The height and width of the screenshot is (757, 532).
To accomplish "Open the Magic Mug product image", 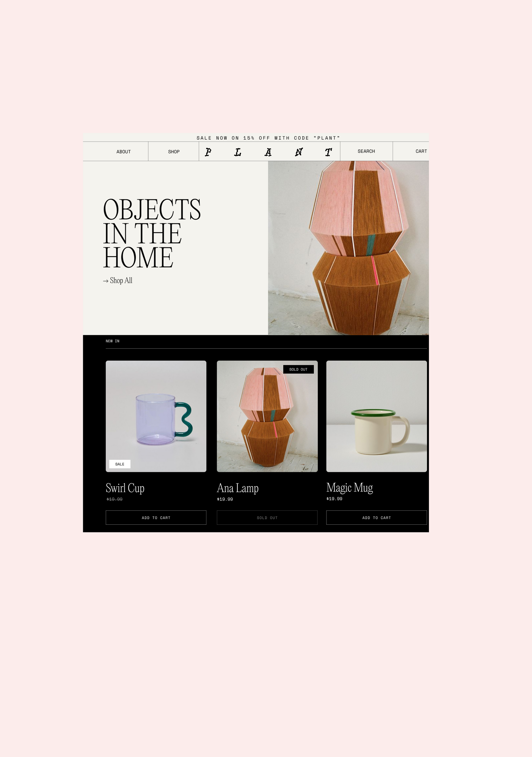I will (x=376, y=416).
